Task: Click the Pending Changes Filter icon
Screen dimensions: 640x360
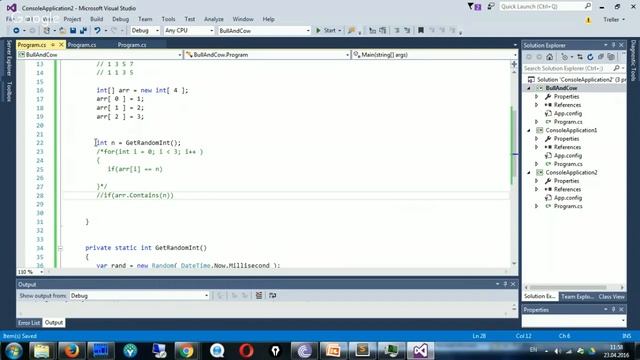Action: pos(565,57)
